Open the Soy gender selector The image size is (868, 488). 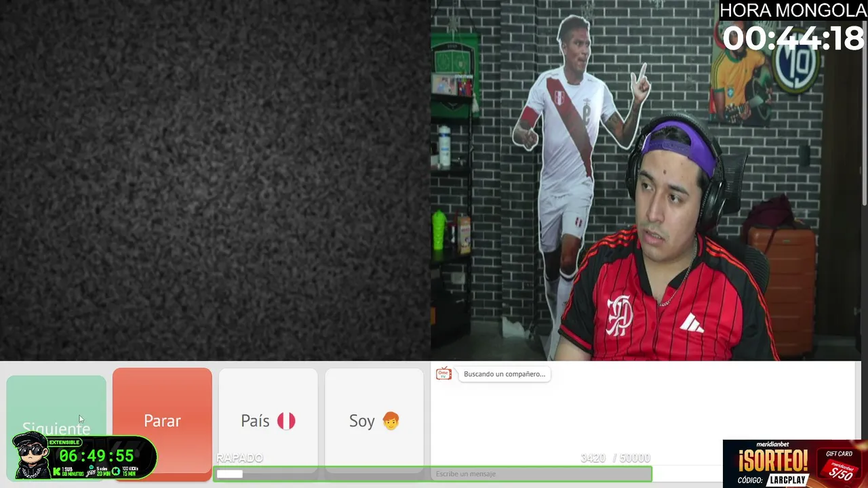point(374,421)
